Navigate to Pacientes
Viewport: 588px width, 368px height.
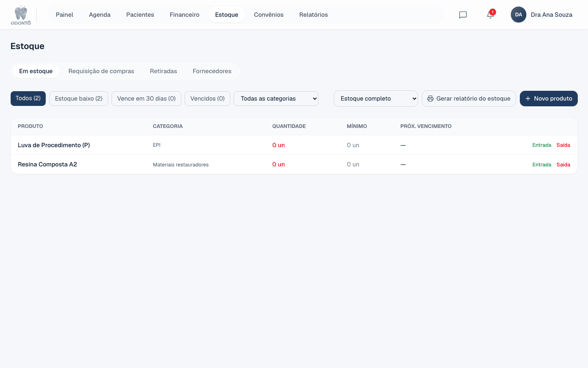(x=140, y=15)
